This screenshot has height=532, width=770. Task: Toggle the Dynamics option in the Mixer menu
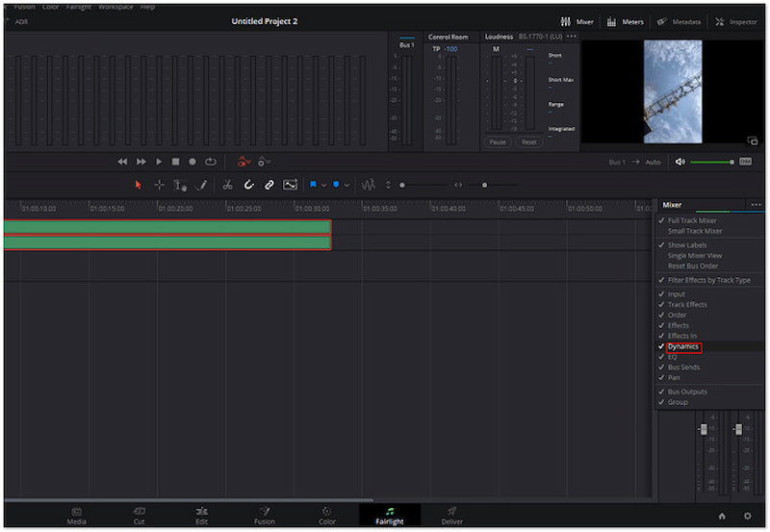pyautogui.click(x=683, y=346)
